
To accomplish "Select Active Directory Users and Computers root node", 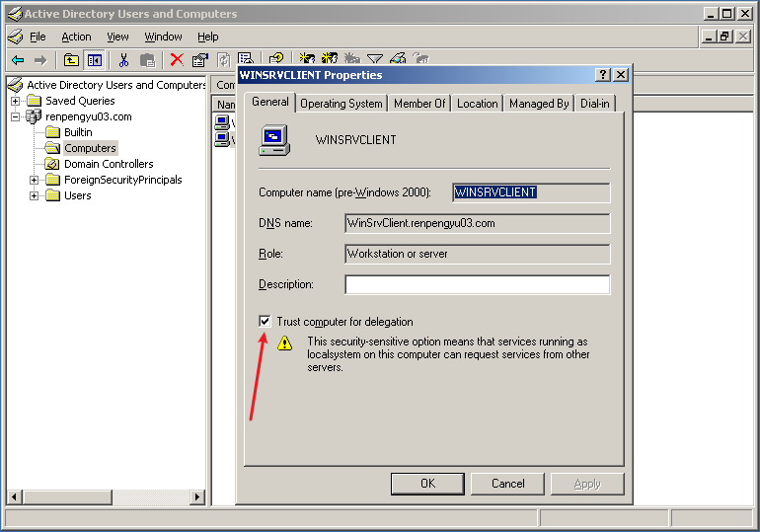I will click(x=116, y=85).
